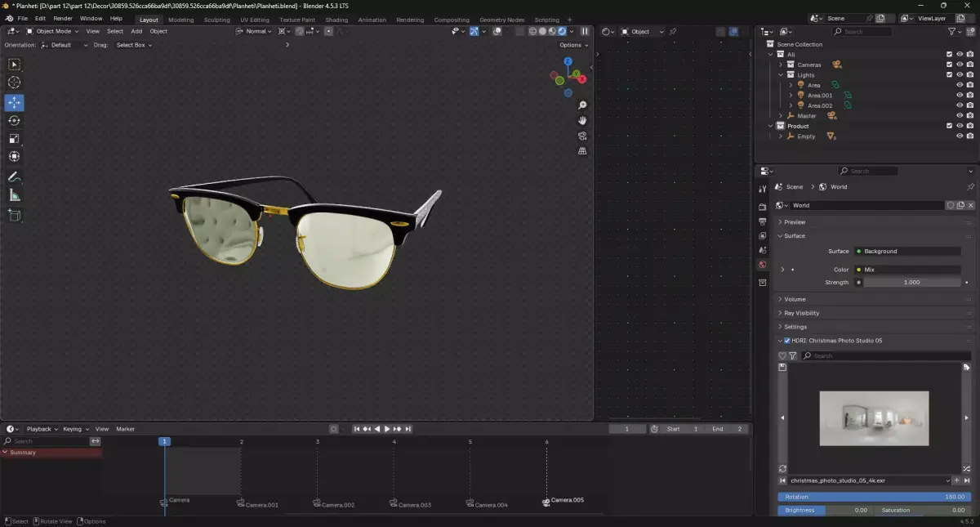Image resolution: width=980 pixels, height=527 pixels.
Task: Open the Render menu
Action: tap(63, 18)
